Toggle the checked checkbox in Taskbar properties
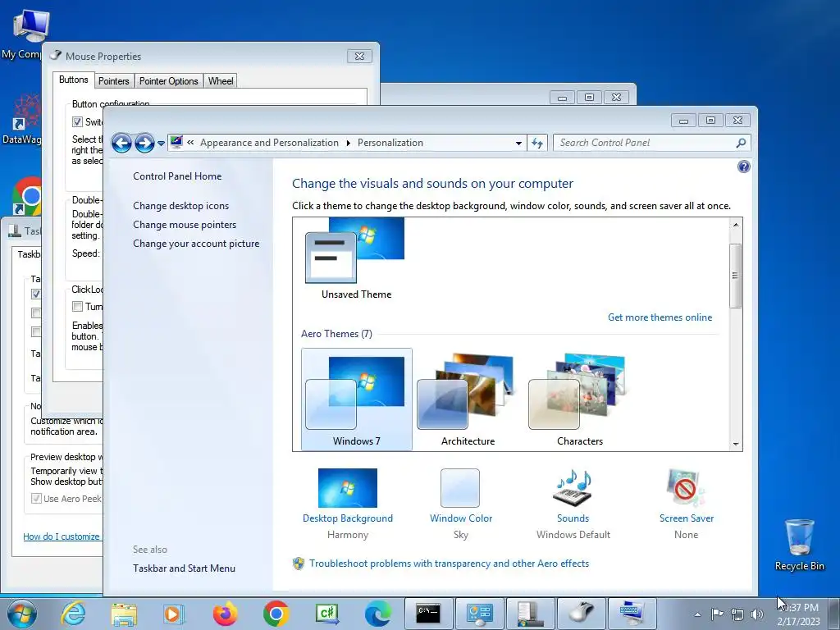840x630 pixels. (36, 294)
